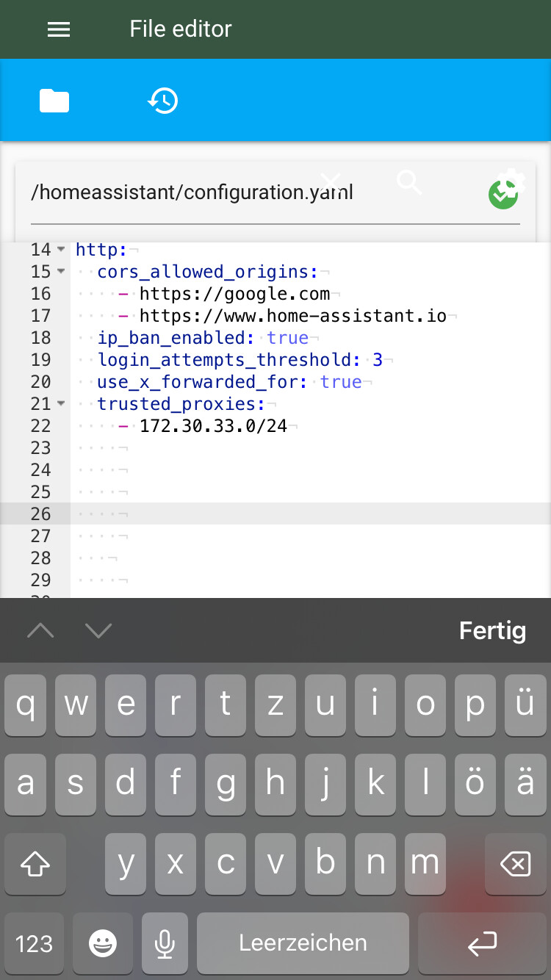Tap the Leerzeichen space bar
551x980 pixels.
tap(303, 943)
